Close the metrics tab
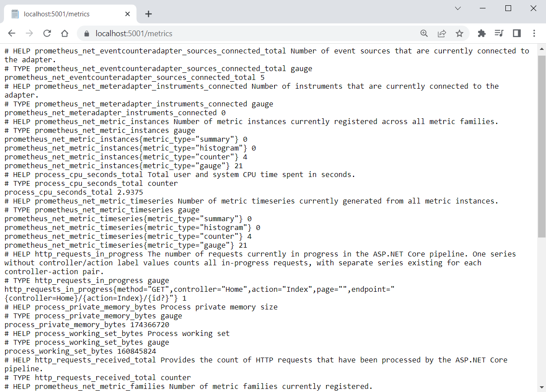The width and height of the screenshot is (546, 392). coord(128,14)
